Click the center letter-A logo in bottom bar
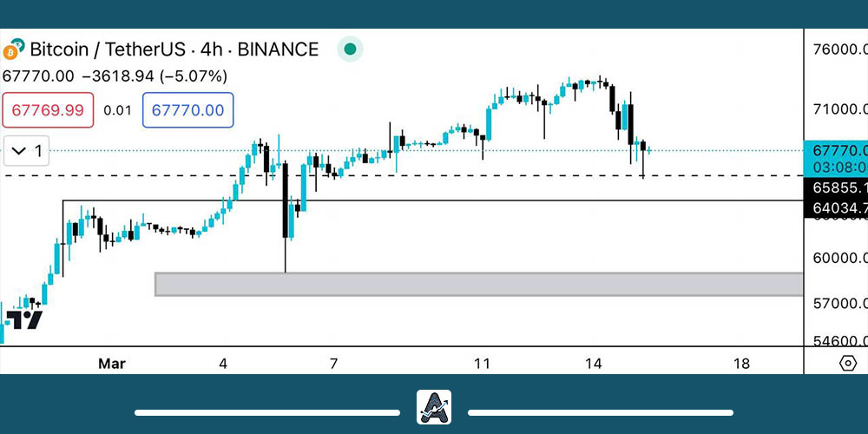This screenshot has height=434, width=868. [433, 407]
